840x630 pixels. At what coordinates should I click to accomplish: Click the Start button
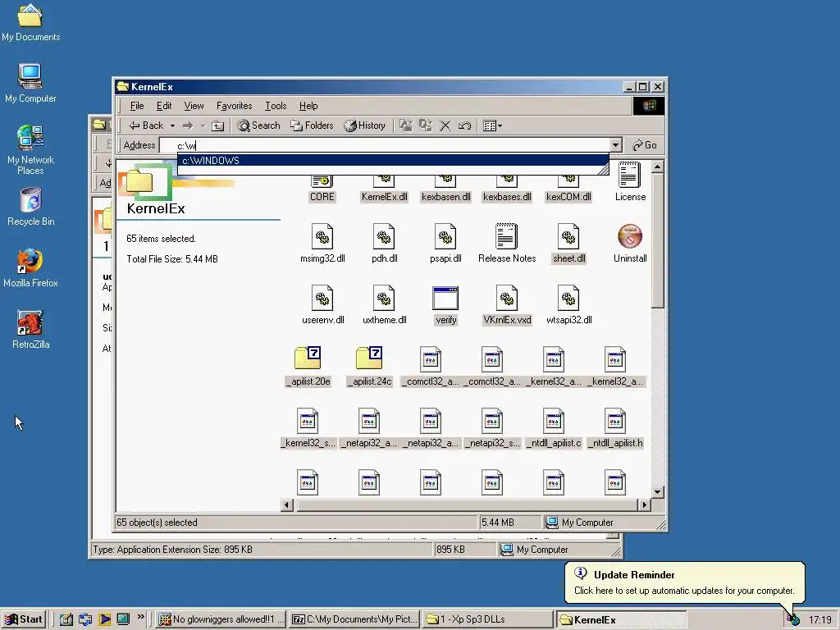coord(24,619)
